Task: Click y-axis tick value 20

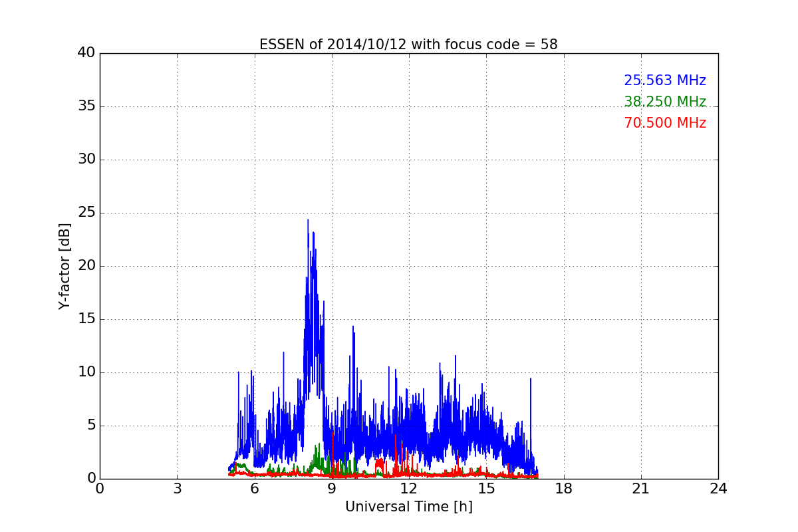Action: [86, 266]
